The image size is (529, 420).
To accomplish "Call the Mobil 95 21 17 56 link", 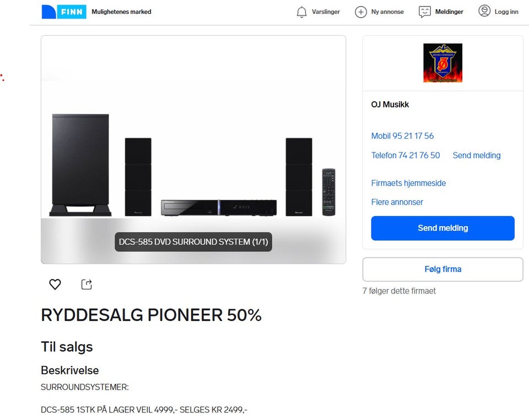I will pyautogui.click(x=402, y=136).
